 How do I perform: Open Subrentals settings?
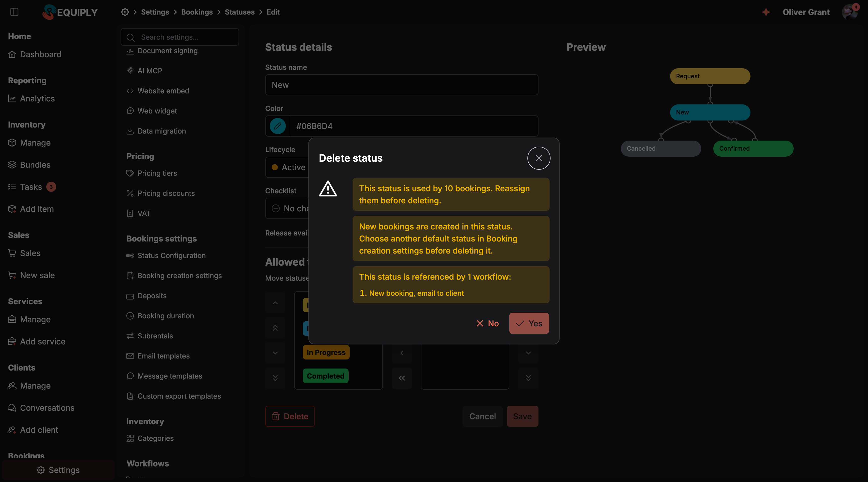coord(150,336)
